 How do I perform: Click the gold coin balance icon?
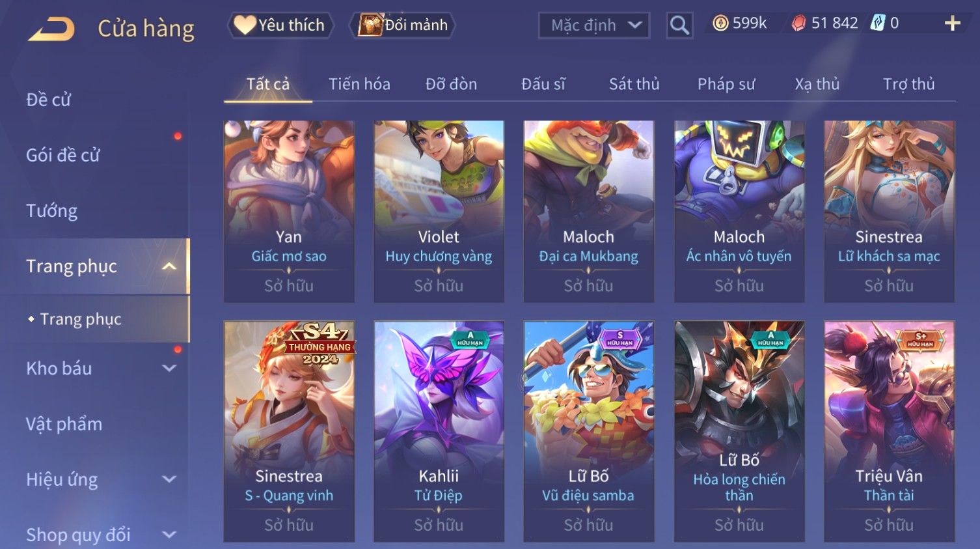coord(720,23)
